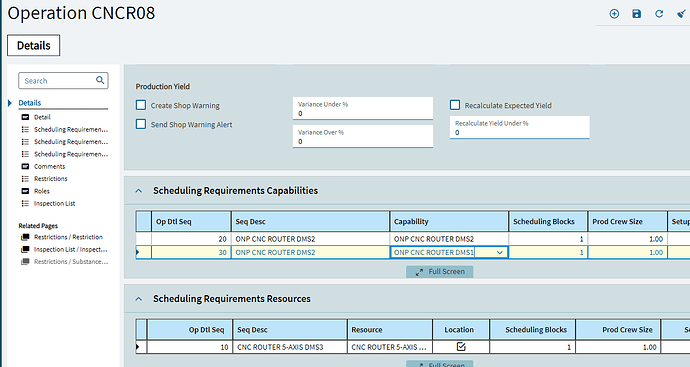Click Prod Crew Size header in Capabilities grid
The height and width of the screenshot is (367, 690).
pyautogui.click(x=628, y=221)
